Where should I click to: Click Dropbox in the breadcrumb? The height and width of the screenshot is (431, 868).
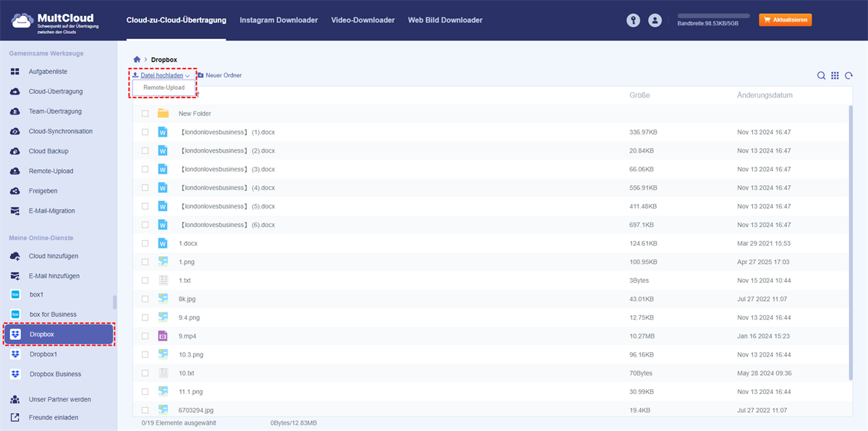coord(163,59)
